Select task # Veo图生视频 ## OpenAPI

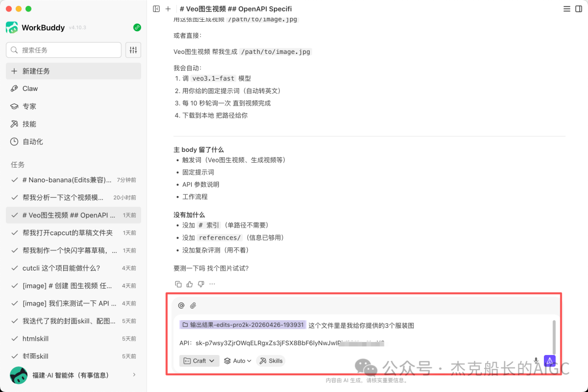73,215
